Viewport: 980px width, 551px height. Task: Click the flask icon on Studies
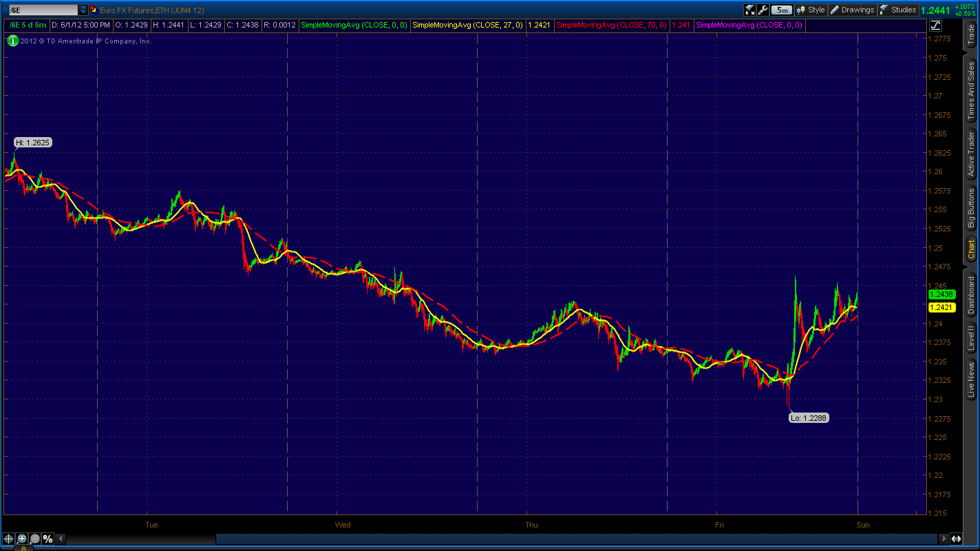pyautogui.click(x=884, y=10)
